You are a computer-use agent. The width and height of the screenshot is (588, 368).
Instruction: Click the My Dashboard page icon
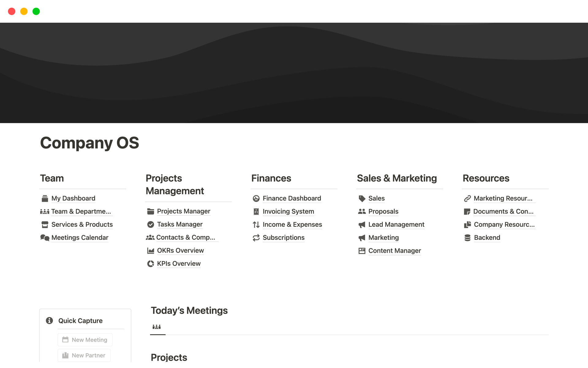[45, 198]
